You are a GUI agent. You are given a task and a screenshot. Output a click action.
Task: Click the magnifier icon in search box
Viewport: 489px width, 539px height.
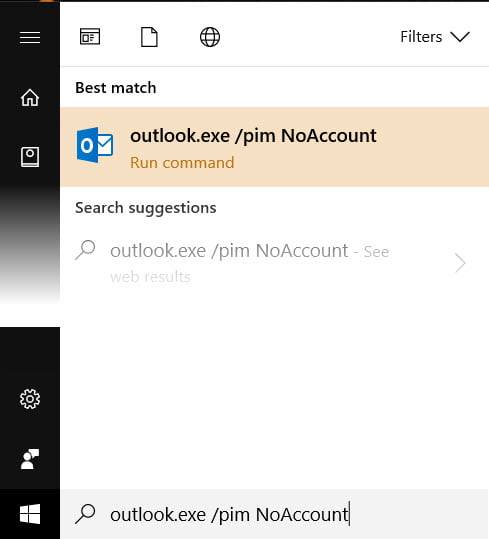pos(85,514)
